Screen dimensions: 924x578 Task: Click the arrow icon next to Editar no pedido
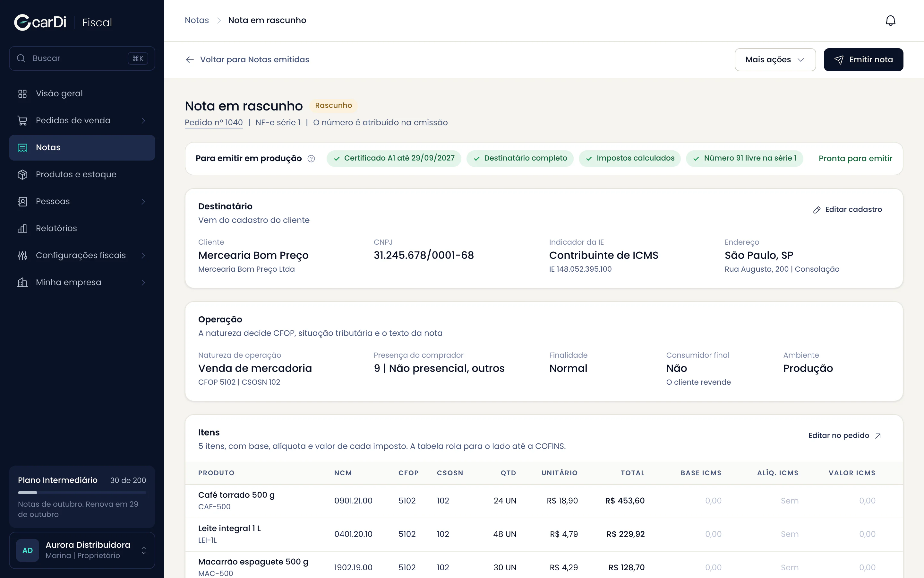(x=878, y=436)
